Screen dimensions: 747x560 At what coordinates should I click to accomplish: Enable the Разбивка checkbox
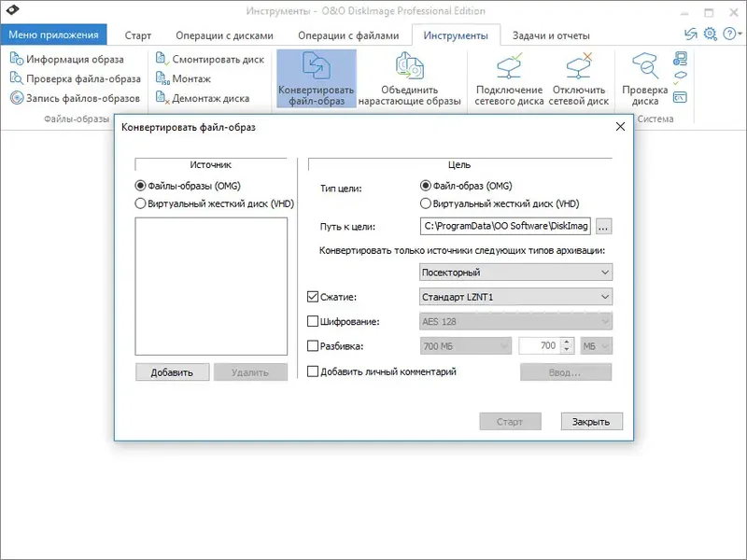tap(315, 345)
